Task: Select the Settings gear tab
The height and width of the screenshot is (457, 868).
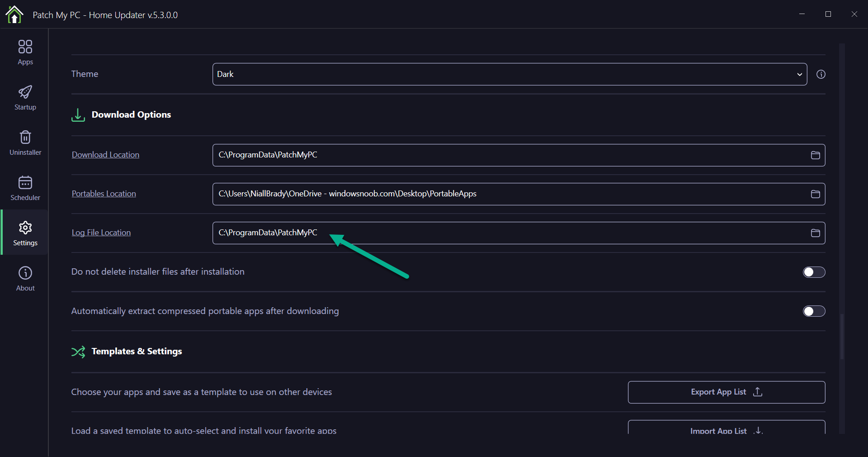Action: [x=25, y=233]
